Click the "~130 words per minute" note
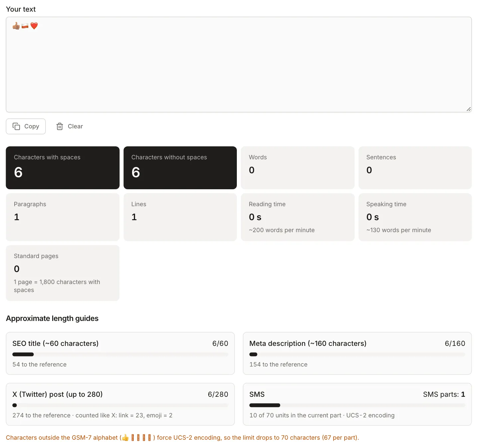This screenshot has width=478, height=448. [399, 230]
